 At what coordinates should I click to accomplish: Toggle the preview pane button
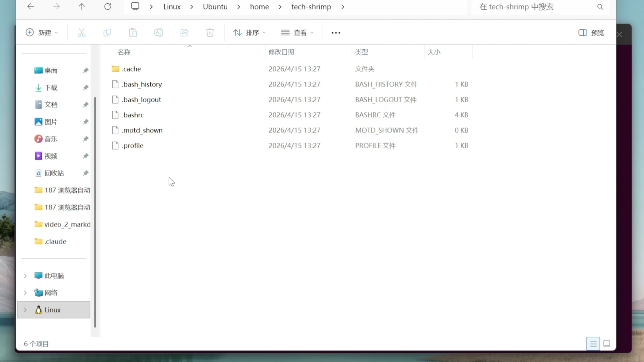click(591, 33)
